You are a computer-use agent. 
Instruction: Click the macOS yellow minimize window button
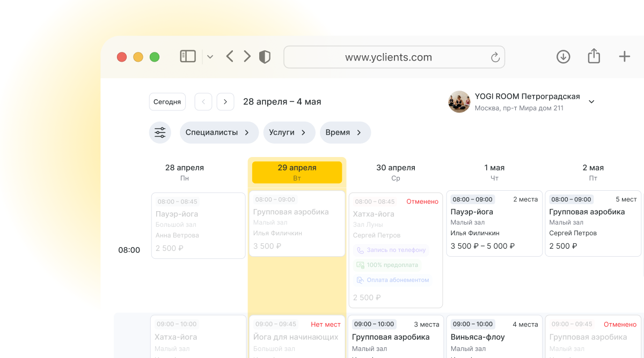tap(138, 57)
